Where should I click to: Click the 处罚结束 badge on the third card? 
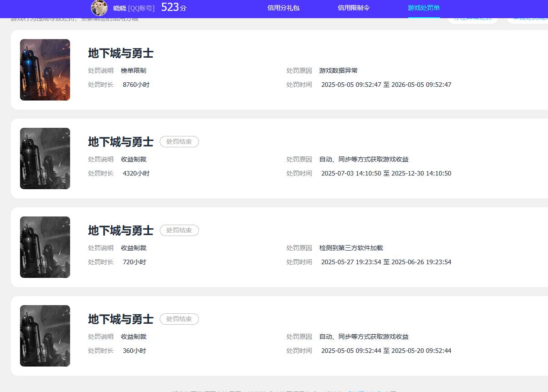(179, 230)
